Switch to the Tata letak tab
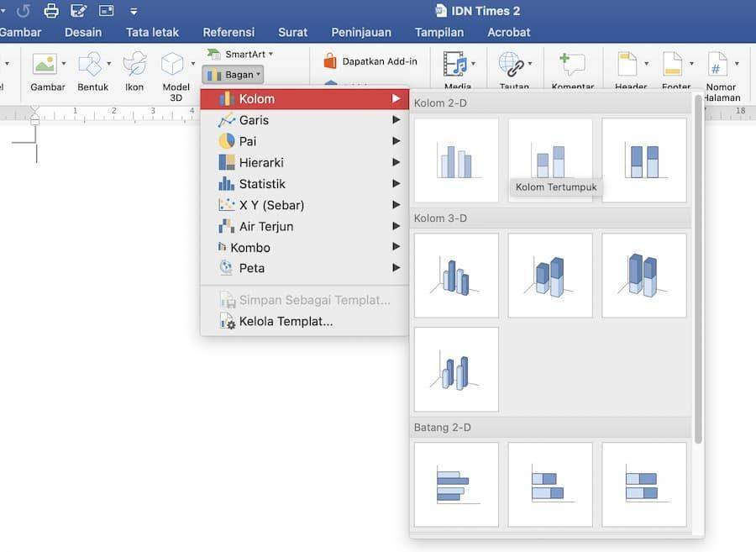This screenshot has height=552, width=756. click(152, 32)
